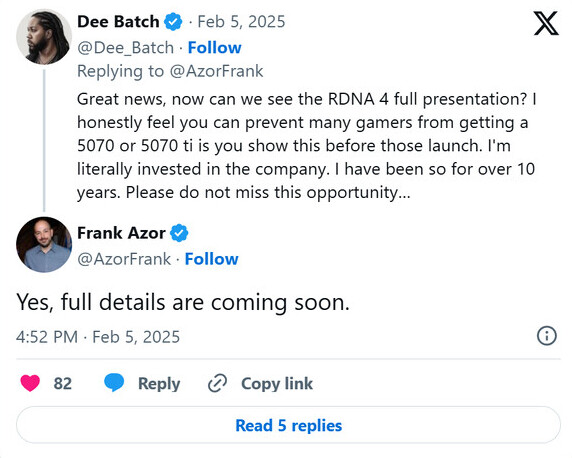Viewport: 572px width, 458px height.
Task: Click the Reply text label
Action: [159, 384]
